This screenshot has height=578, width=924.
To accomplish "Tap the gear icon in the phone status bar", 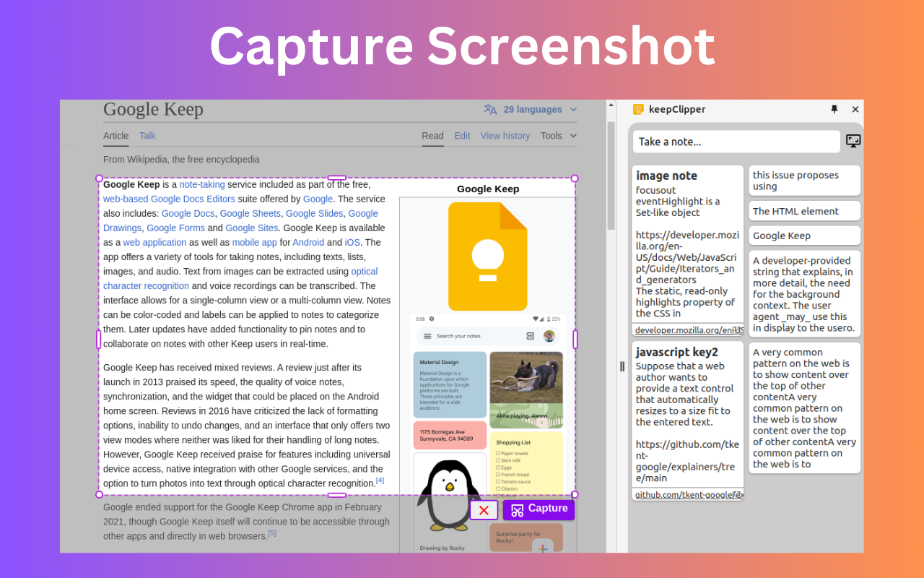I will [432, 319].
